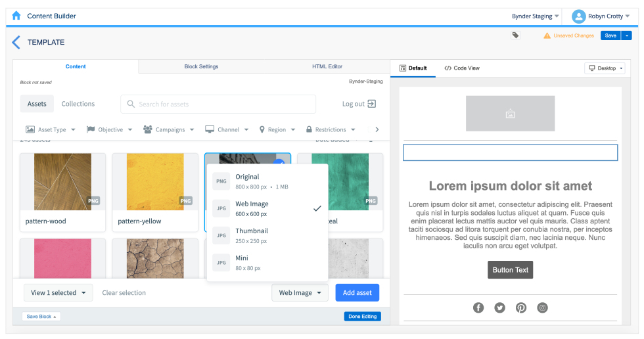Switch to the Code View tab
The image size is (644, 339).
pos(461,68)
